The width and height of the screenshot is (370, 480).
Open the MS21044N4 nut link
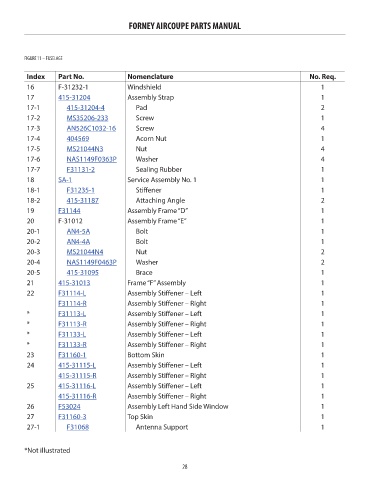coord(85,252)
